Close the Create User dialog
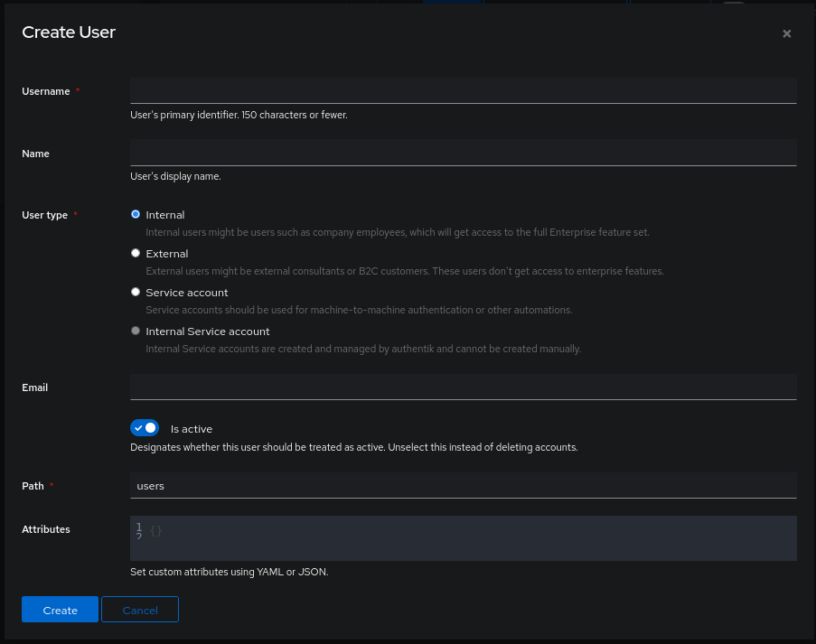The image size is (816, 644). click(x=786, y=33)
